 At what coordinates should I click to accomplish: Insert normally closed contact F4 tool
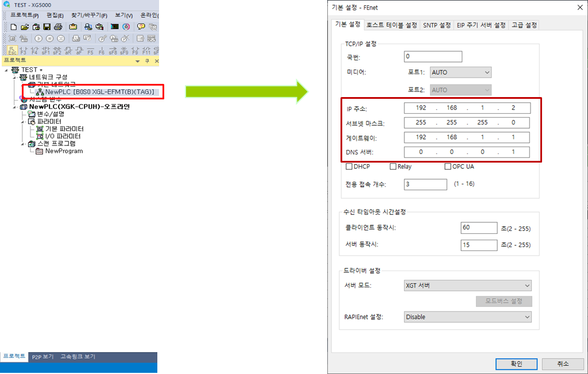point(34,50)
